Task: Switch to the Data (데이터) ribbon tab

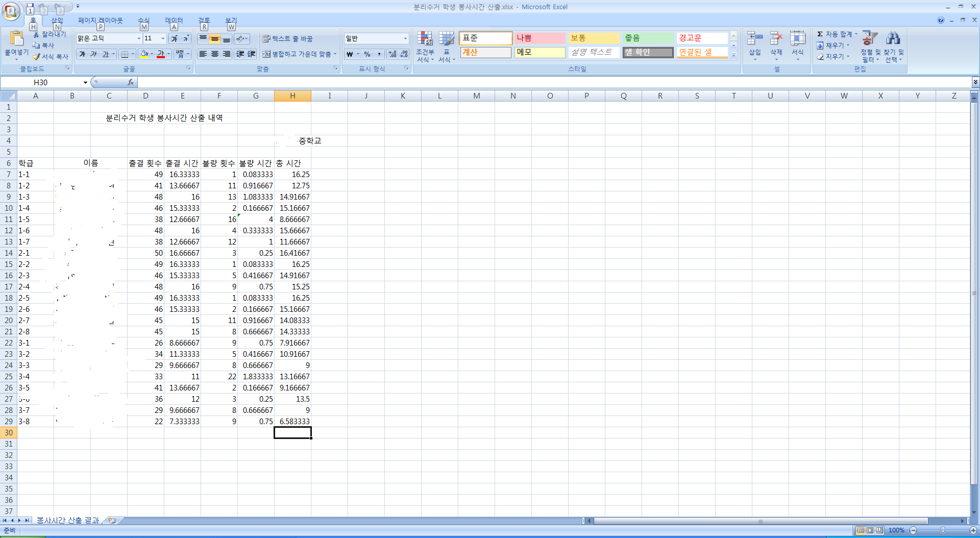Action: pos(174,20)
